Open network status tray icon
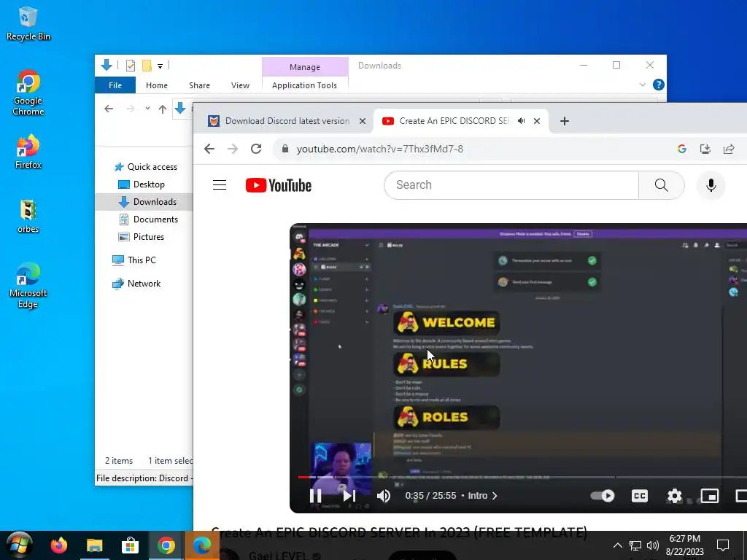The image size is (747, 560). pyautogui.click(x=635, y=545)
